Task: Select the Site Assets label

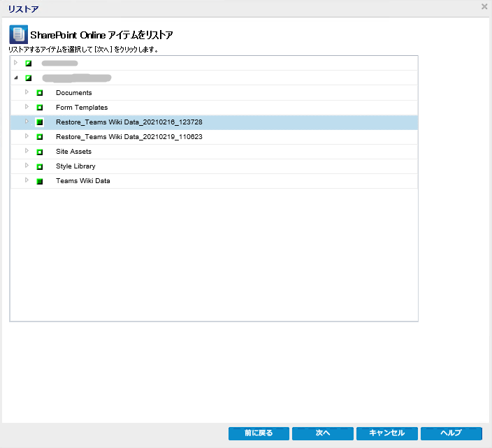Action: 74,152
